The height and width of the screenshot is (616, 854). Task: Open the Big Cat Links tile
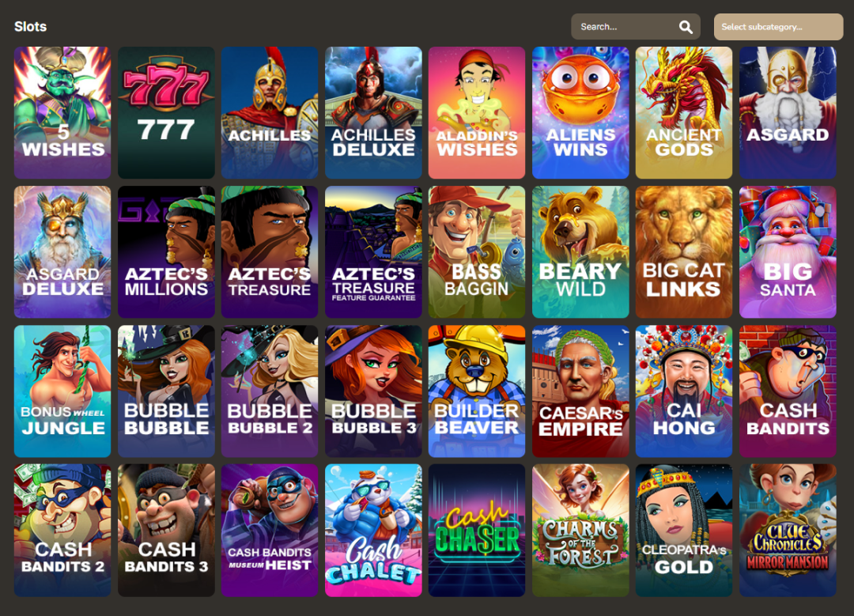point(684,252)
